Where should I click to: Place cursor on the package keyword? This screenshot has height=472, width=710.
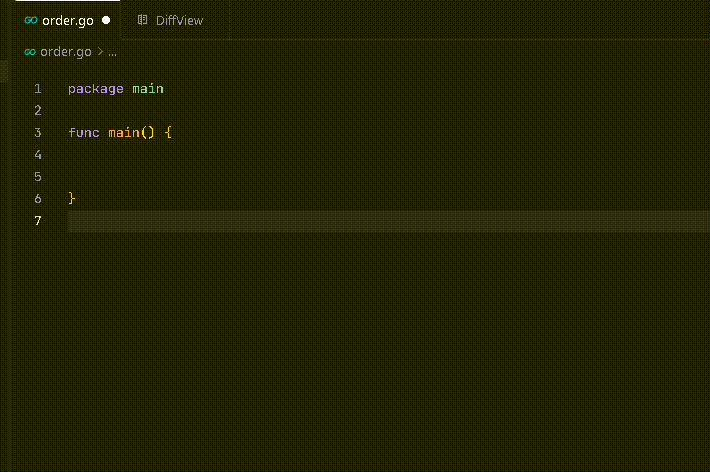click(96, 89)
